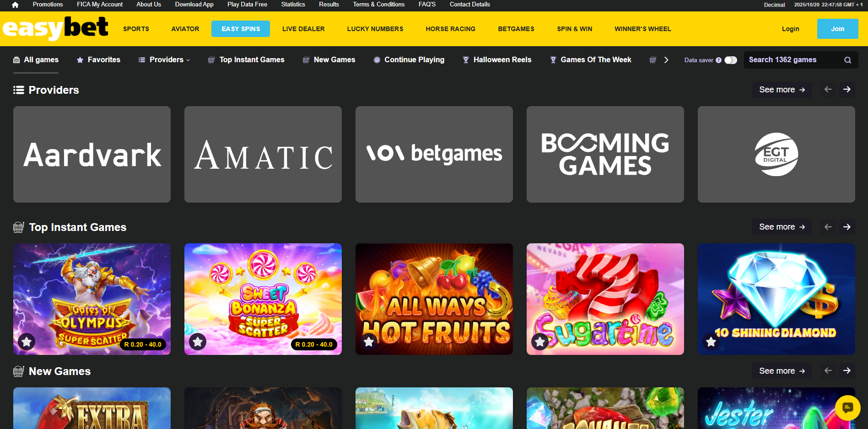The width and height of the screenshot is (868, 429).
Task: Click the search magnifier icon
Action: (847, 60)
